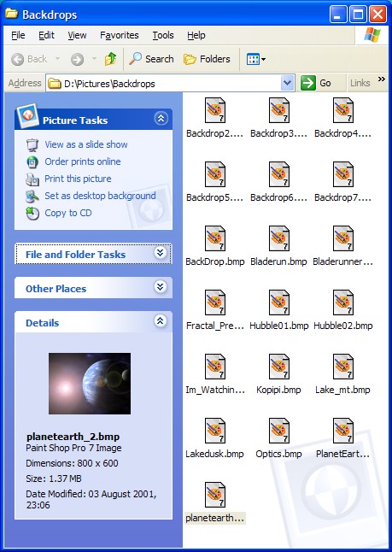Collapse the Details panel
Image resolution: width=392 pixels, height=552 pixels.
point(161,321)
